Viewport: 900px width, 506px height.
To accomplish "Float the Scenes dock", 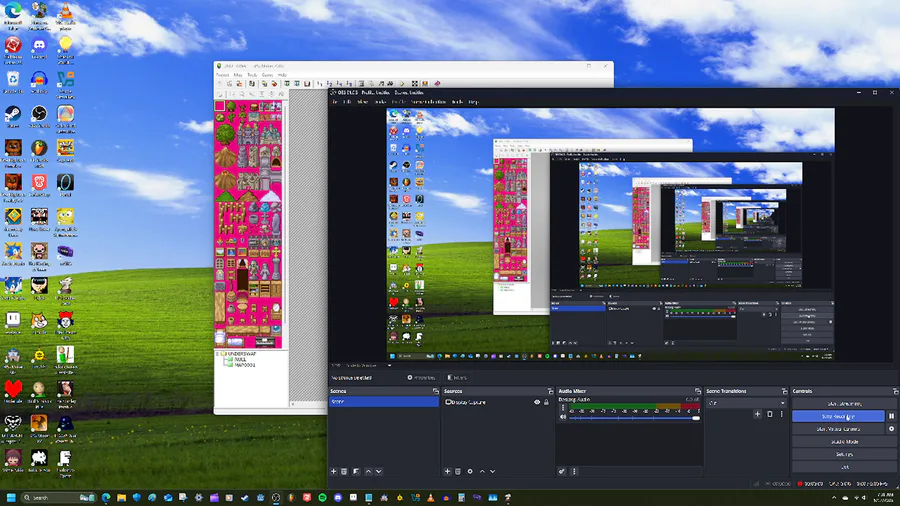I will click(x=435, y=391).
